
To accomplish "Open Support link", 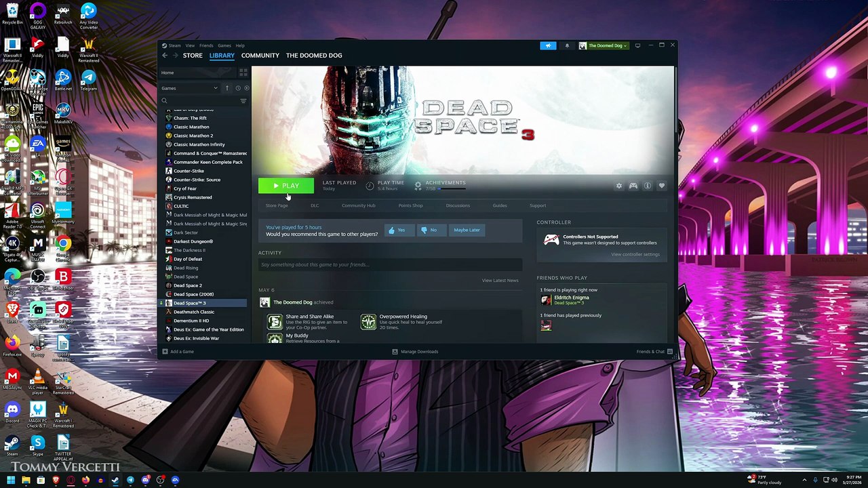I will coord(538,205).
